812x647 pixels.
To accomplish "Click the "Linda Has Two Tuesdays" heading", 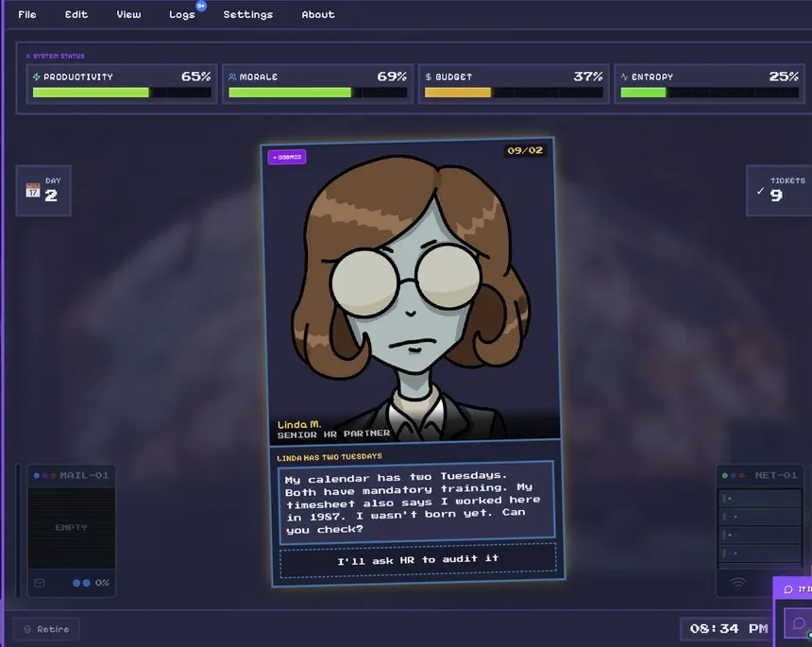I will click(x=330, y=457).
